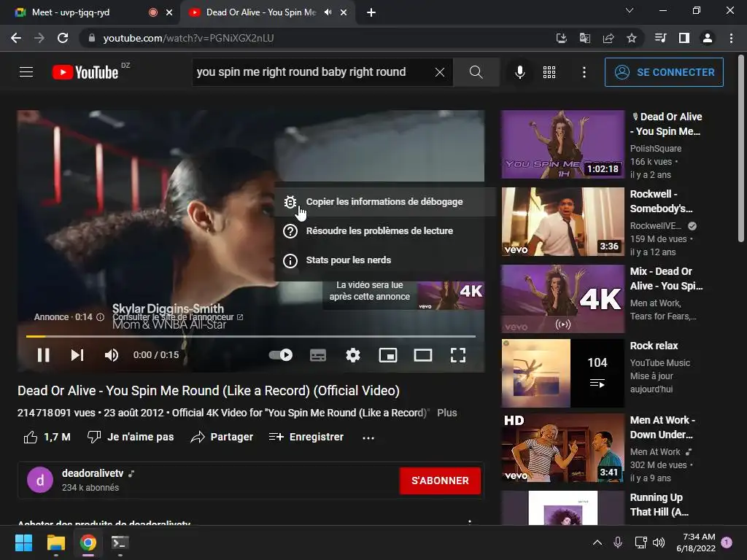
Task: Open a new browser tab
Action: 371,12
